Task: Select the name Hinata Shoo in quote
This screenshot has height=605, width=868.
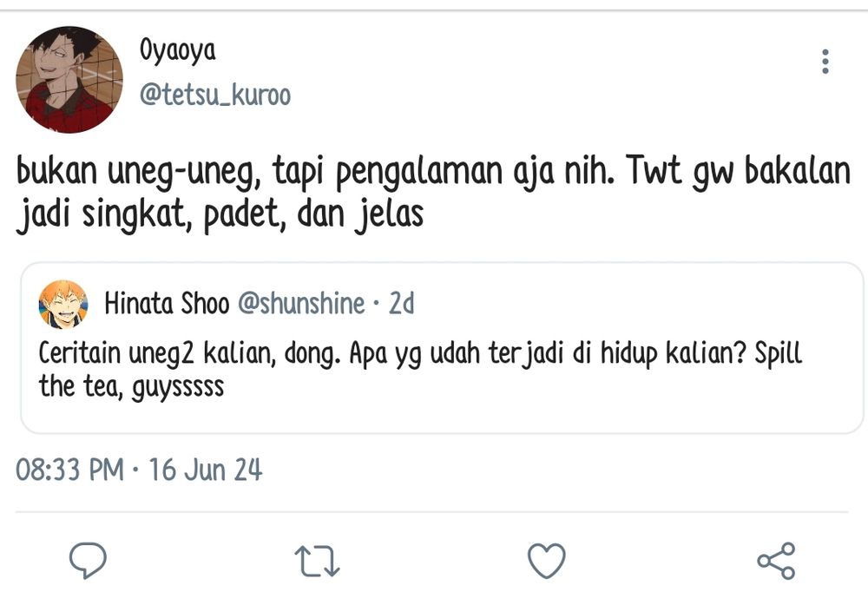Action: click(x=167, y=304)
